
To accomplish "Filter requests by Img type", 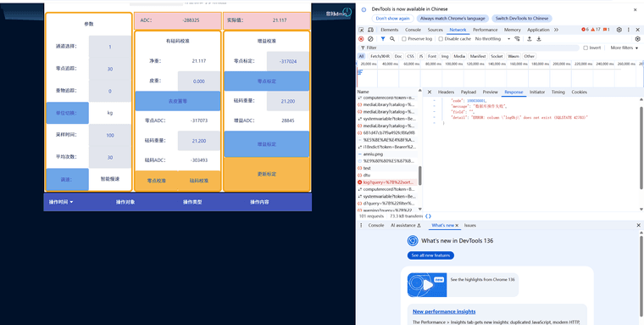I will (445, 56).
